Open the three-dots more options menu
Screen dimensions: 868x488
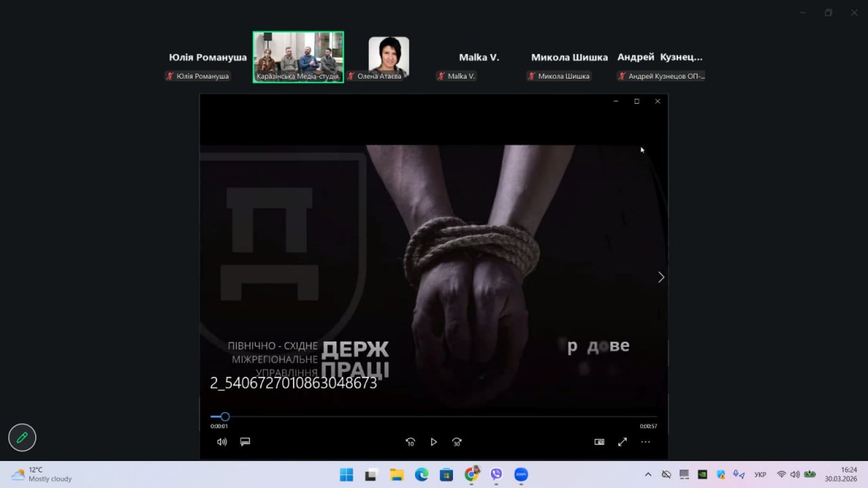pos(646,442)
